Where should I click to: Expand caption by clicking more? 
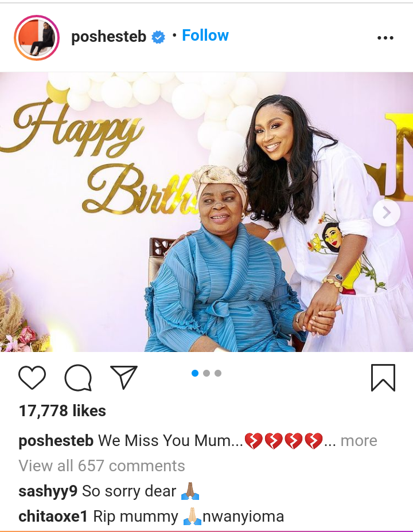359,441
